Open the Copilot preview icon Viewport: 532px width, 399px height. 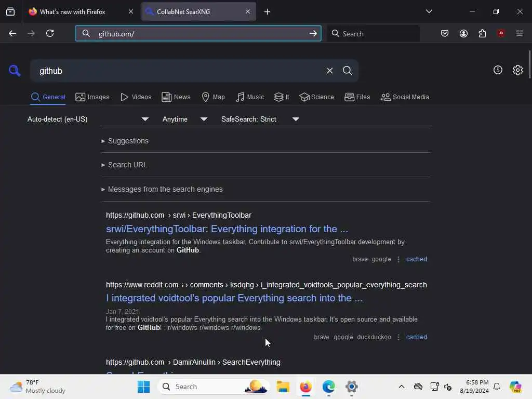click(515, 387)
